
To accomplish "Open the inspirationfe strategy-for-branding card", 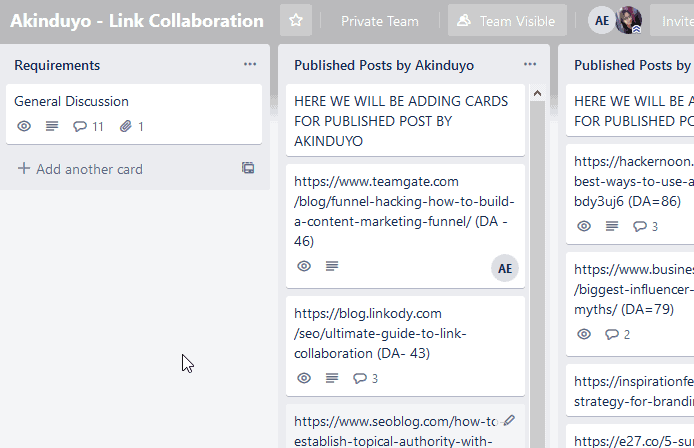I will point(630,390).
